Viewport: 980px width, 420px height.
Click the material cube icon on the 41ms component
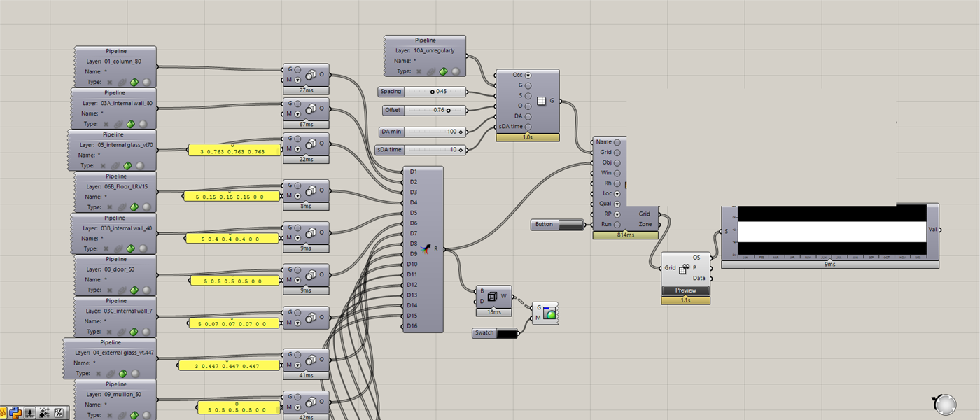pos(312,359)
